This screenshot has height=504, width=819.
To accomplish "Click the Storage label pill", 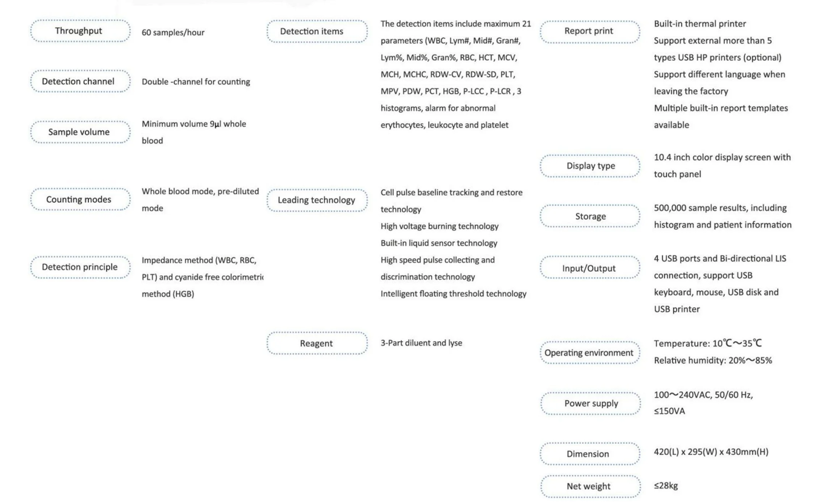I will (590, 216).
